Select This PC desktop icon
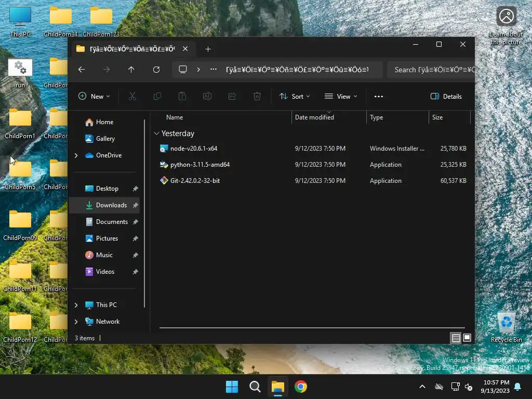 pos(20,22)
